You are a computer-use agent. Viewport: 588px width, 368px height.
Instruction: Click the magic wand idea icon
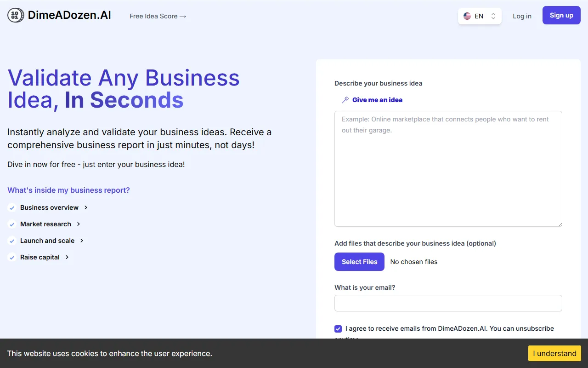click(x=345, y=100)
